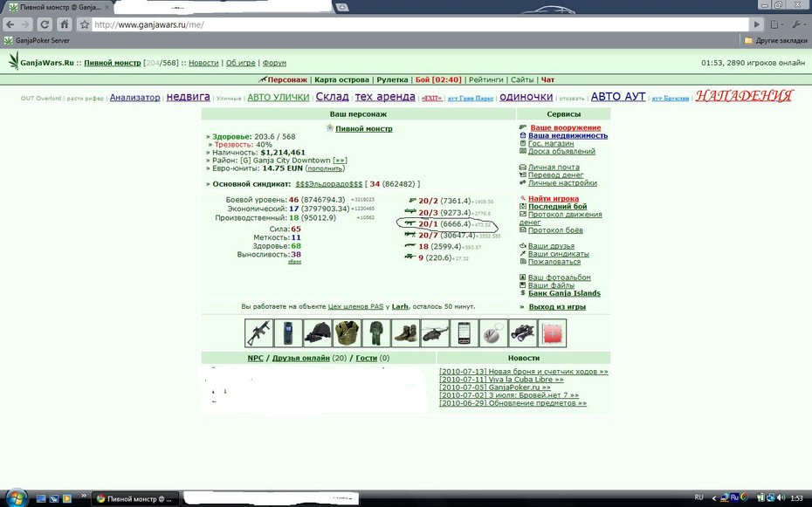
Task: Click the red first-aid kit item
Action: coord(553,333)
